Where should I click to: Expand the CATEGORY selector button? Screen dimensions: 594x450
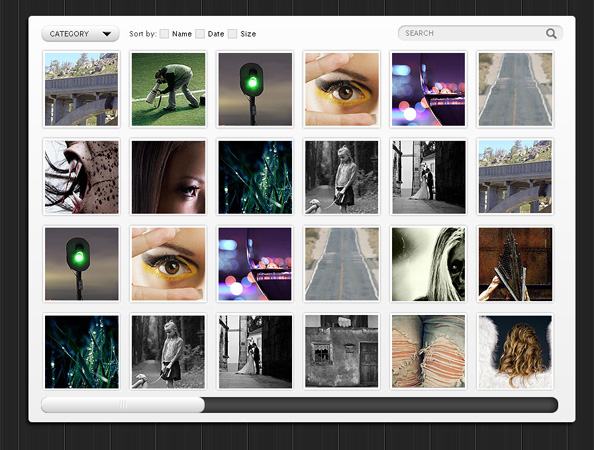80,34
